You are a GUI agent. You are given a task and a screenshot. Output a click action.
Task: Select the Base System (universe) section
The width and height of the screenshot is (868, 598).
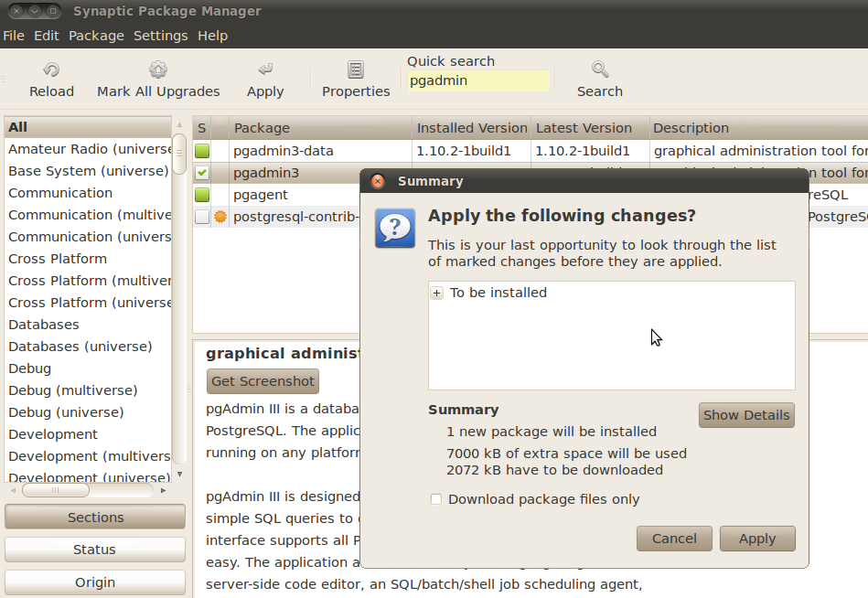[x=88, y=171]
